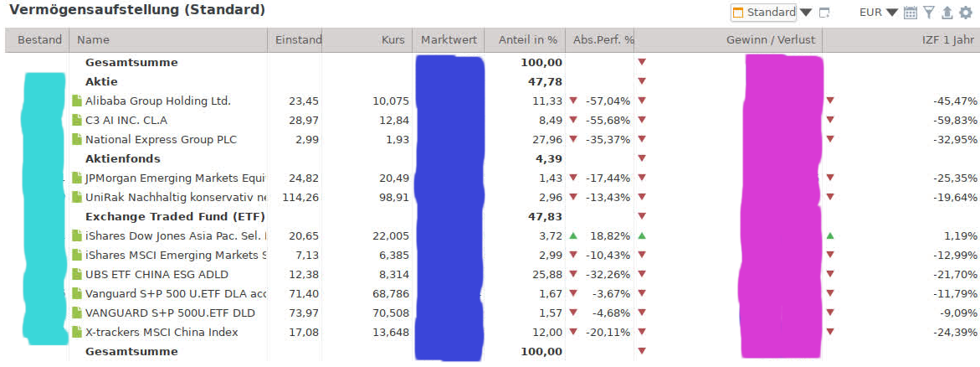Click the X-trackers MSCI China document icon

78,332
